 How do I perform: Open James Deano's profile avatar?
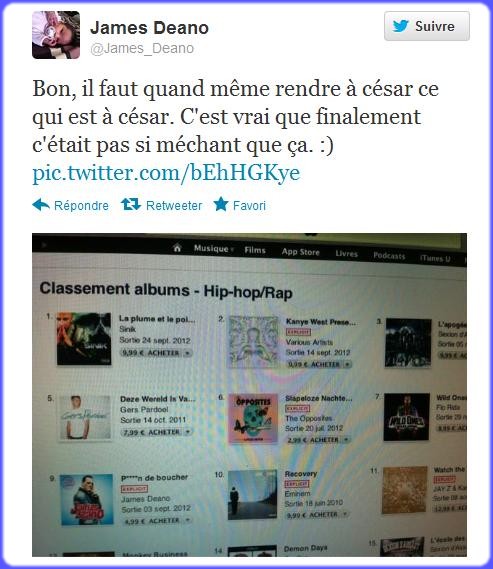[x=56, y=35]
